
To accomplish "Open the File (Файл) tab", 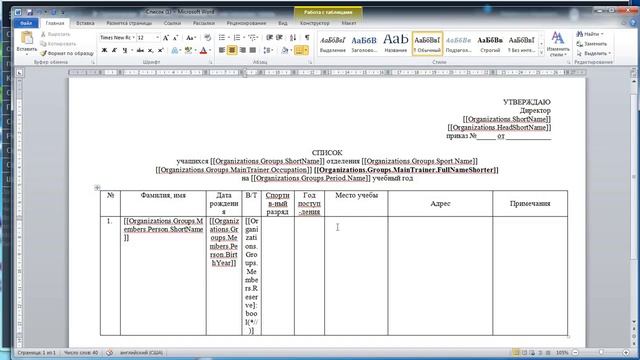I will pos(26,23).
